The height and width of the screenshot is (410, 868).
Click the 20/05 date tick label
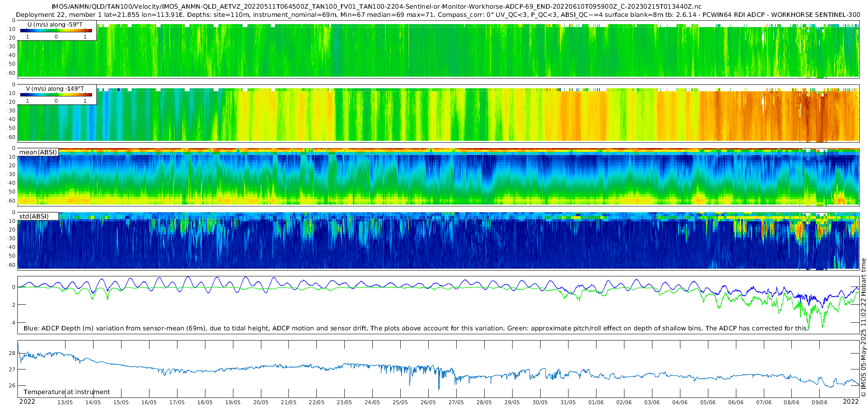click(261, 402)
